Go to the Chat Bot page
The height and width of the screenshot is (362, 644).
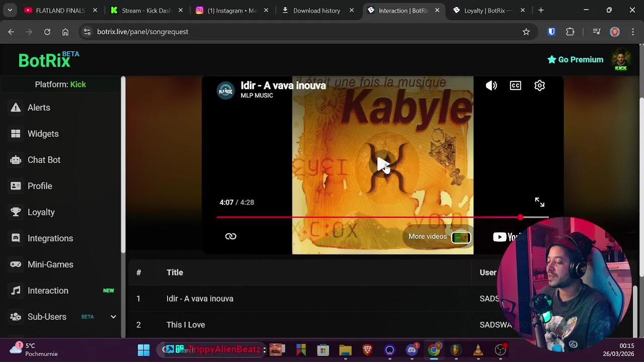coord(44,160)
